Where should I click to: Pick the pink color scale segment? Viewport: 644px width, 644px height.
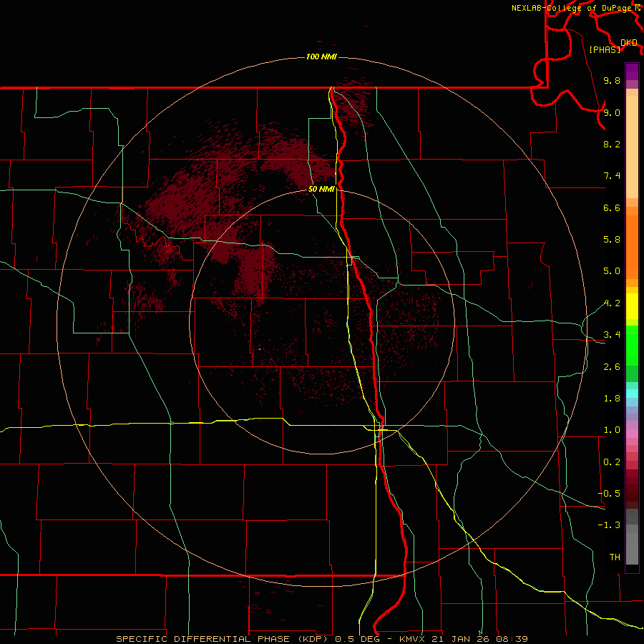tap(632, 434)
